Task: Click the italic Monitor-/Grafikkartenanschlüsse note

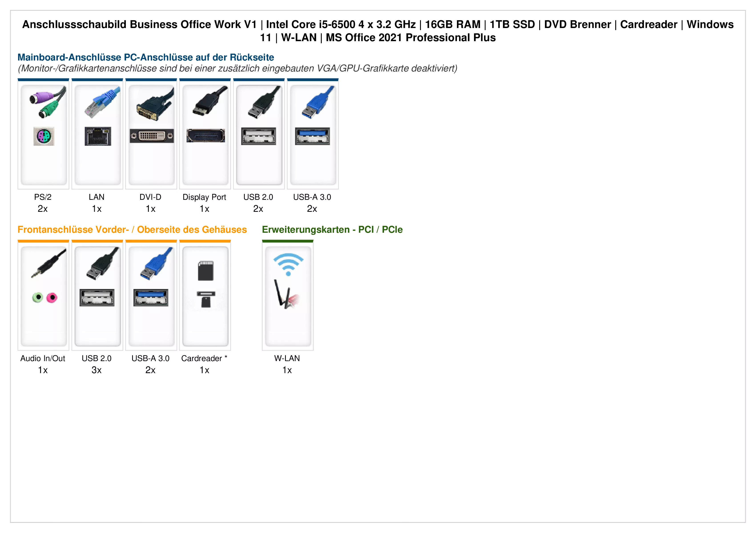Action: pos(237,69)
